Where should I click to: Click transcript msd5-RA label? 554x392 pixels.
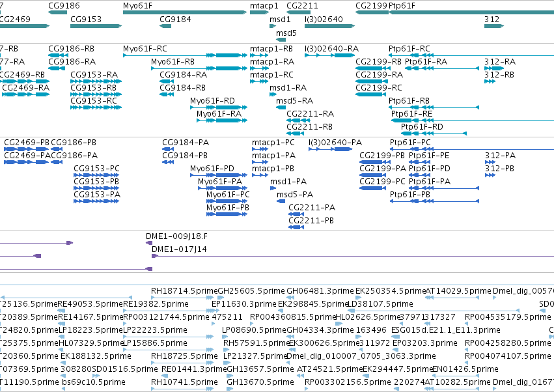pyautogui.click(x=295, y=100)
